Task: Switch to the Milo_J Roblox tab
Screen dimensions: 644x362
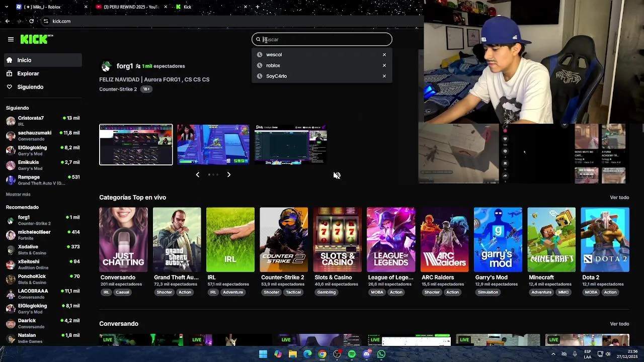Action: (x=51, y=7)
